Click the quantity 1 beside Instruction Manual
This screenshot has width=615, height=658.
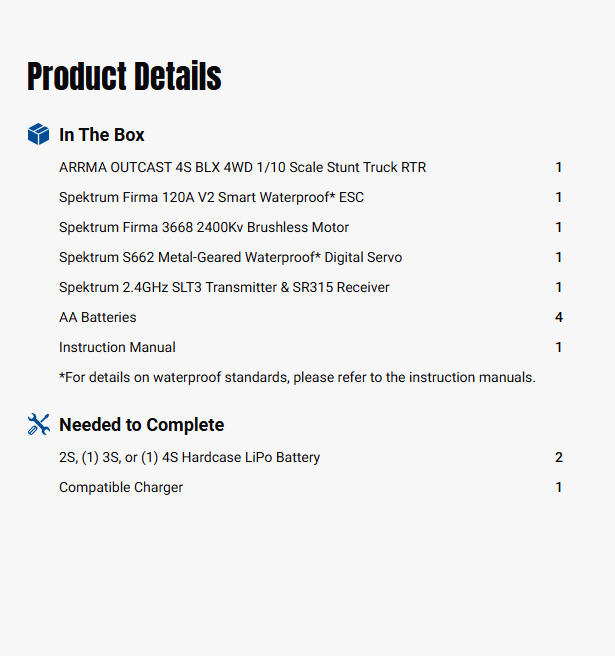coord(559,347)
